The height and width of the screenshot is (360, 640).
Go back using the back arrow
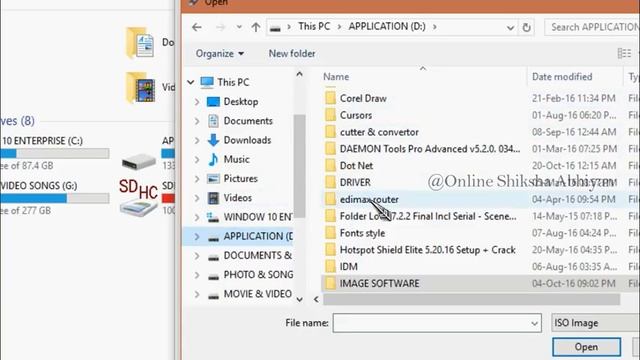click(197, 27)
